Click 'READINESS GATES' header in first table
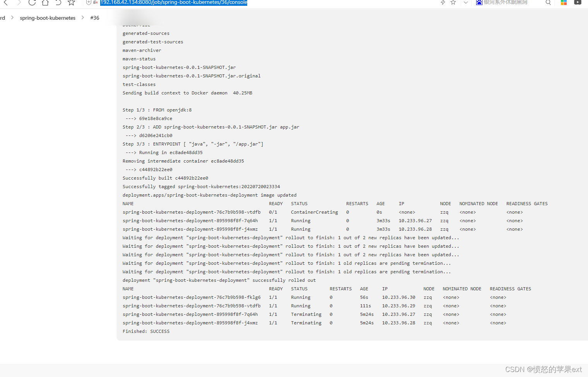Screen dimensions: 588x377 [527, 204]
